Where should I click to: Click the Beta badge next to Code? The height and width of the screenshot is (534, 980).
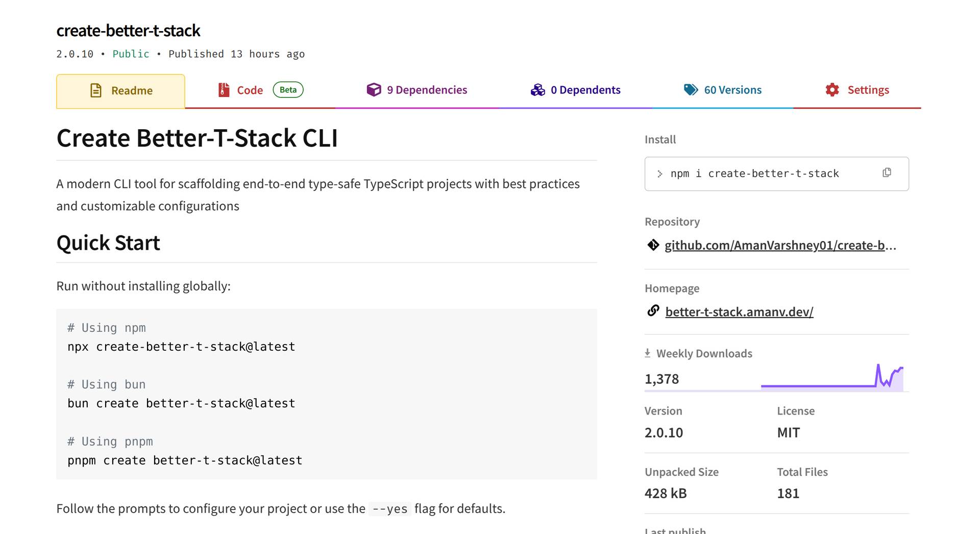coord(287,89)
